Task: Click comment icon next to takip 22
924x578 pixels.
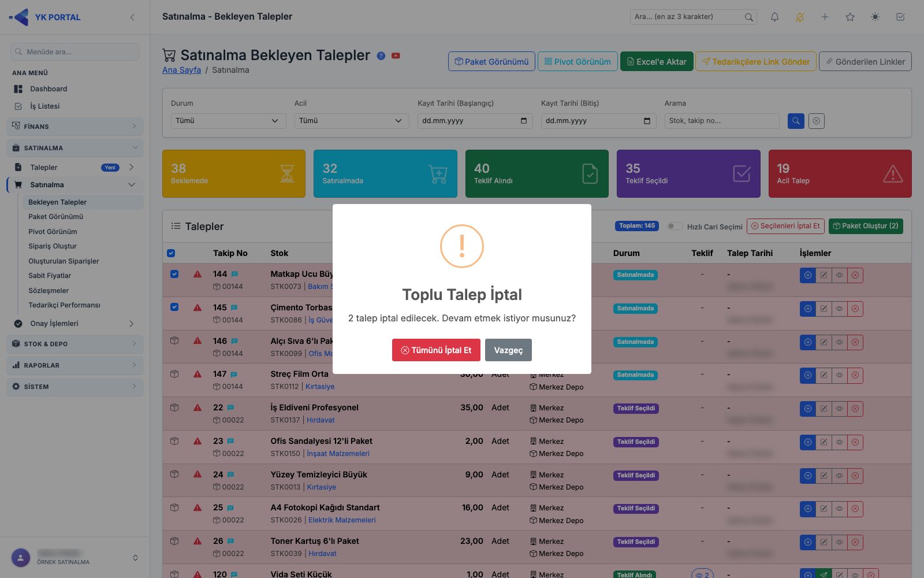Action: (x=231, y=407)
